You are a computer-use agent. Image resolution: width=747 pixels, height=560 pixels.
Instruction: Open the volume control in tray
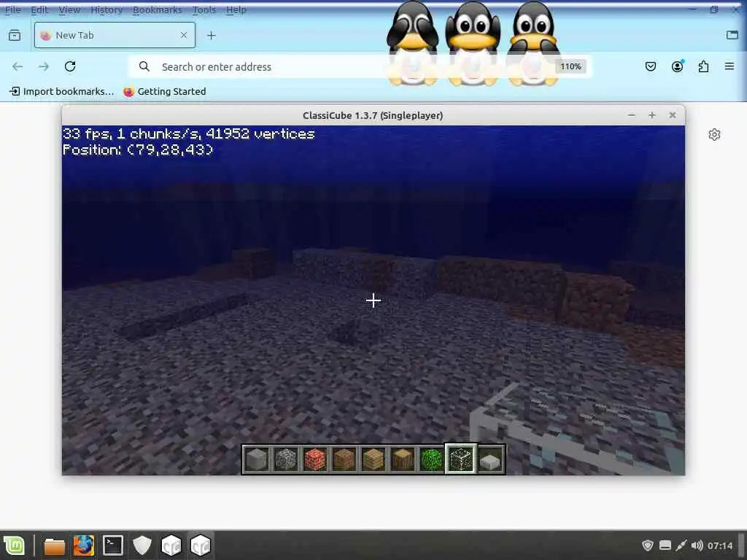tap(697, 545)
